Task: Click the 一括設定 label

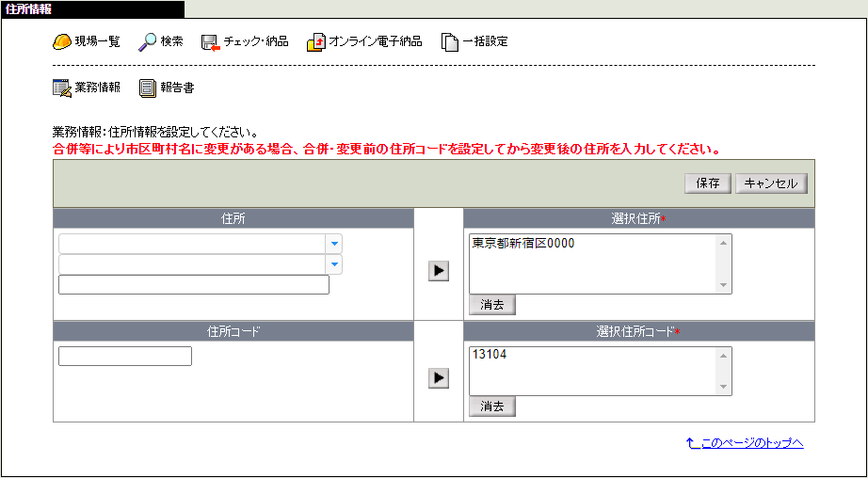Action: (x=485, y=41)
